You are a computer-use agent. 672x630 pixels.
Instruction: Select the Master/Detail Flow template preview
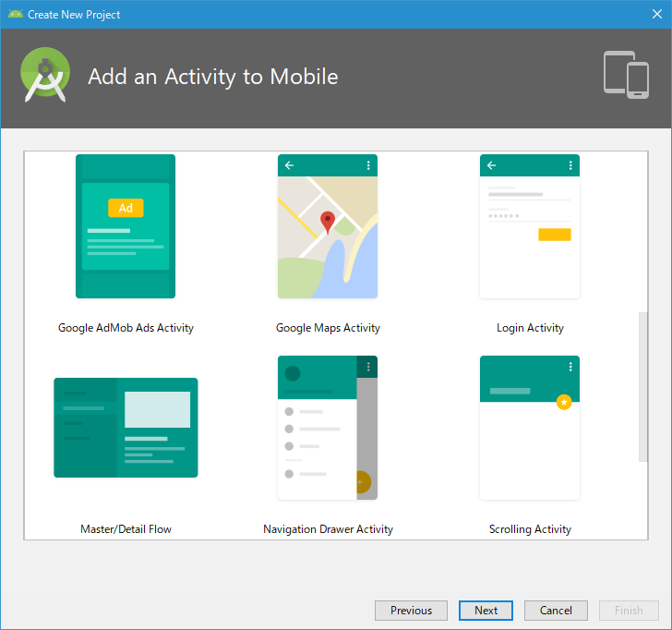point(126,428)
